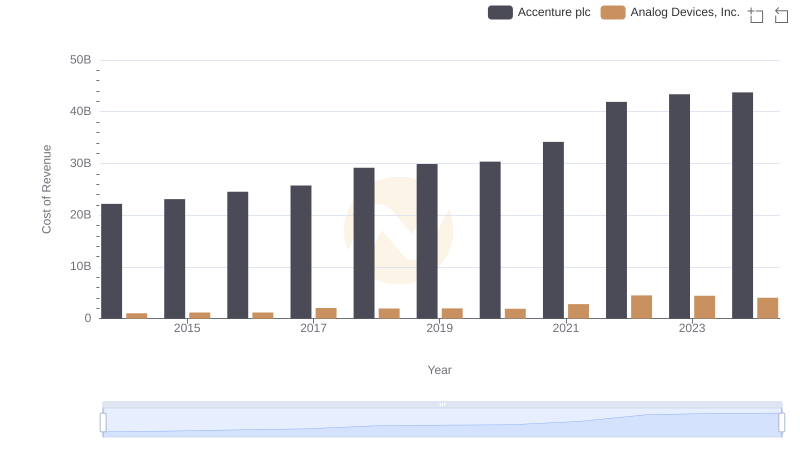Click the 30B y-axis label
Viewport: 800px width, 461px height.
[x=81, y=163]
